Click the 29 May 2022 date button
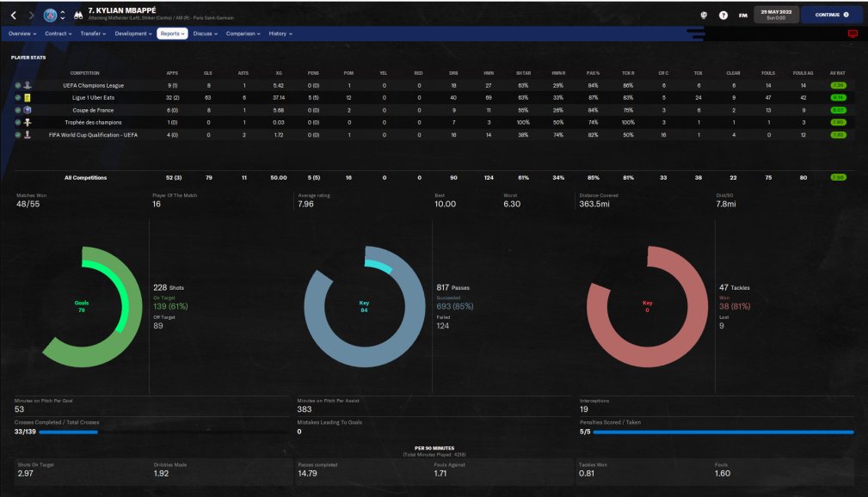Image resolution: width=868 pixels, height=497 pixels. (x=776, y=15)
